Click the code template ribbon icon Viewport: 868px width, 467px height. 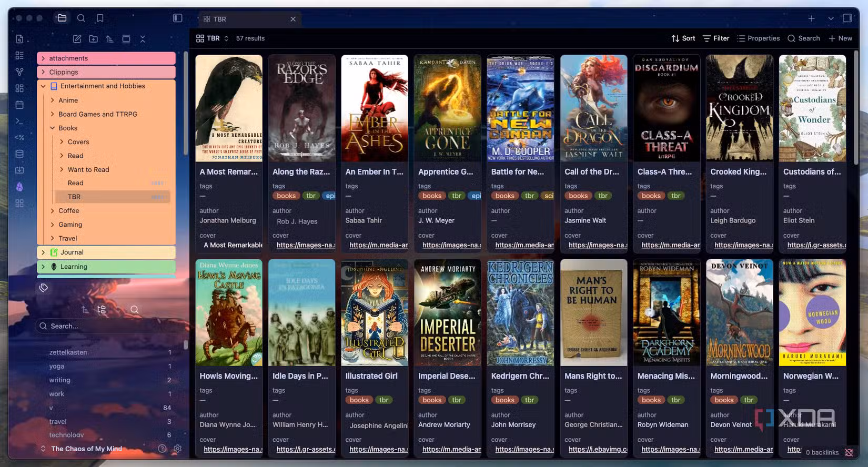19,137
